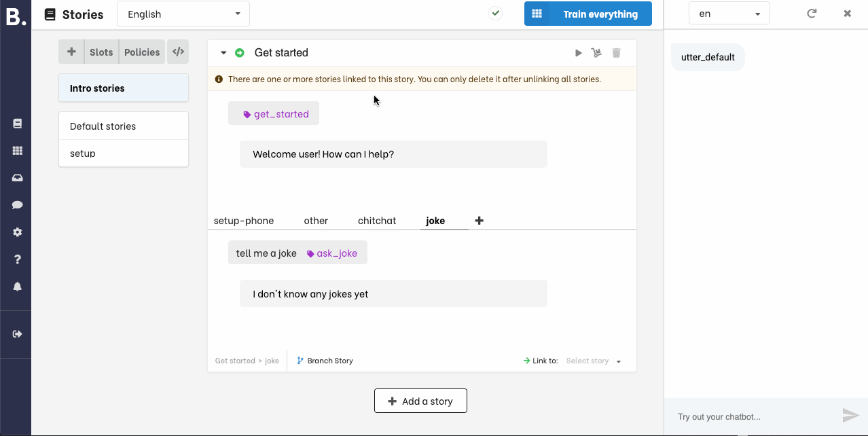The image size is (868, 436).
Task: Click the notifications bell icon in sidebar
Action: (16, 286)
